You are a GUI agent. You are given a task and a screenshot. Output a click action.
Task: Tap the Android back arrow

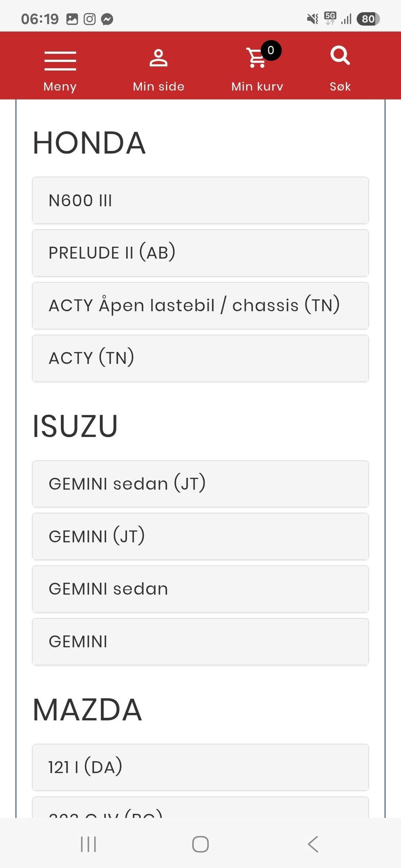313,844
